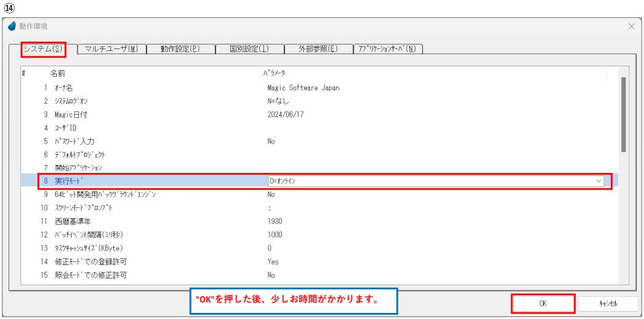
Task: Click the システムログオン N=なし value
Action: (x=278, y=101)
